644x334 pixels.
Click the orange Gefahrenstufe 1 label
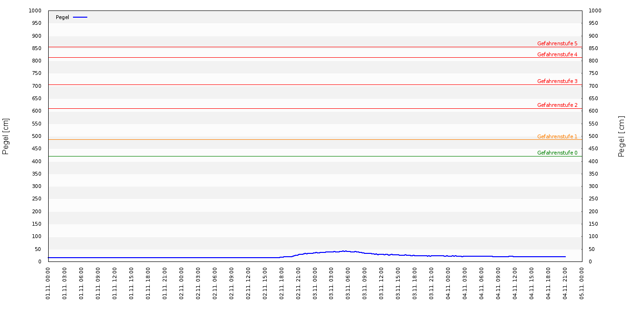(x=557, y=136)
